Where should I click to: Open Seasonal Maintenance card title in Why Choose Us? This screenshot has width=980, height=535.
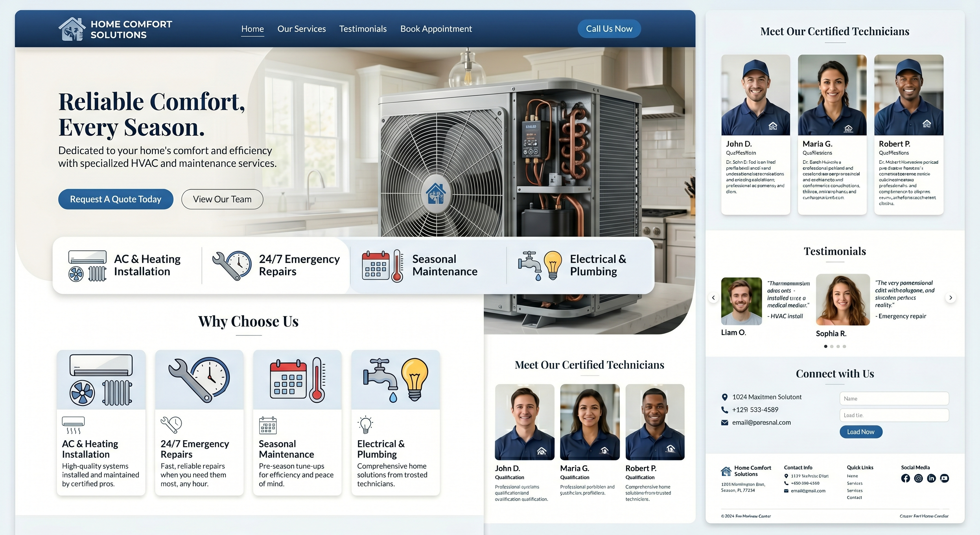point(286,449)
